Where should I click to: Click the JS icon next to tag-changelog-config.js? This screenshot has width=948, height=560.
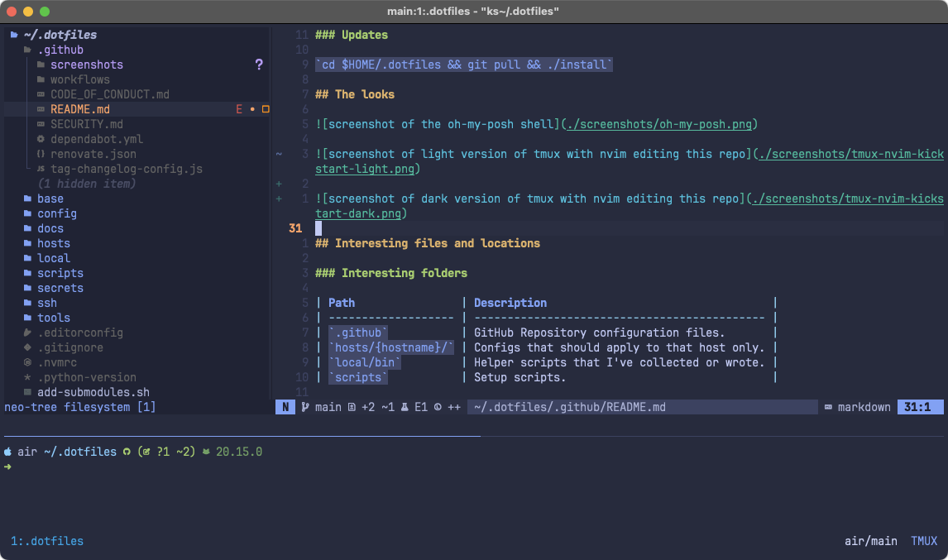click(x=40, y=169)
